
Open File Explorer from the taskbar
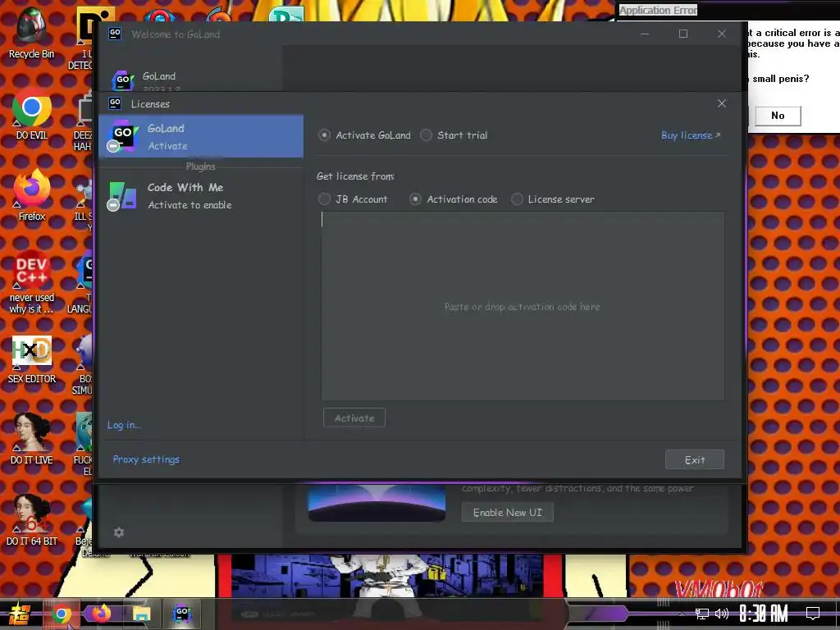(141, 614)
